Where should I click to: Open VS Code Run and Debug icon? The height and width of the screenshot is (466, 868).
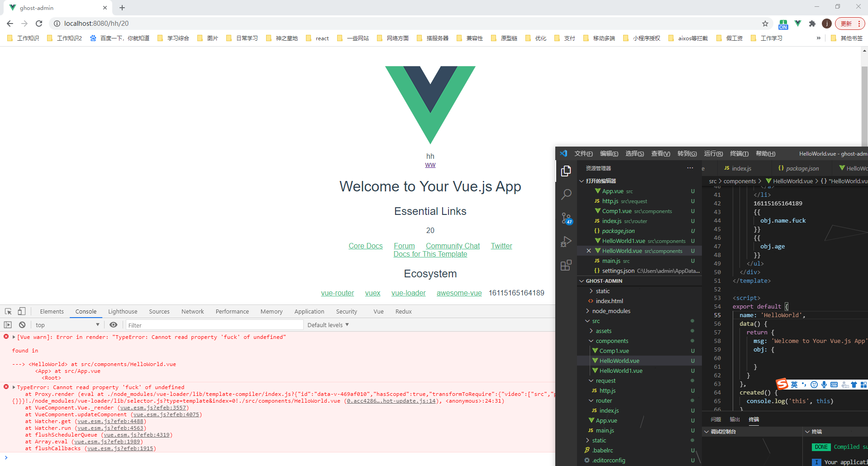pyautogui.click(x=566, y=242)
